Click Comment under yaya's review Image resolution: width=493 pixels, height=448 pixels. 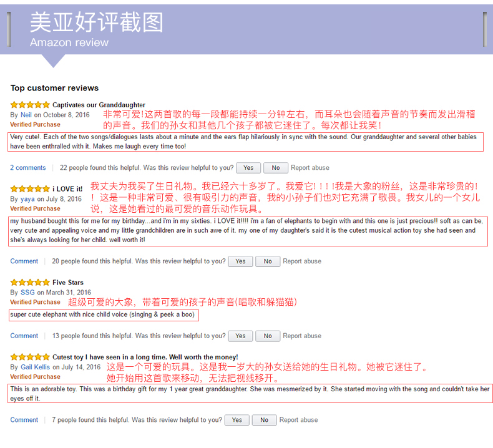(x=24, y=261)
